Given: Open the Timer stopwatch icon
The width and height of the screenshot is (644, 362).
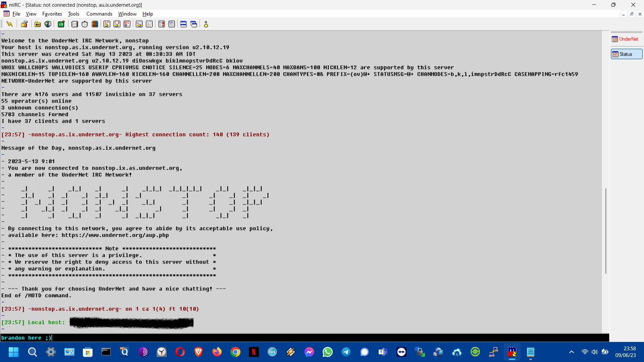Looking at the screenshot, I should (85, 24).
